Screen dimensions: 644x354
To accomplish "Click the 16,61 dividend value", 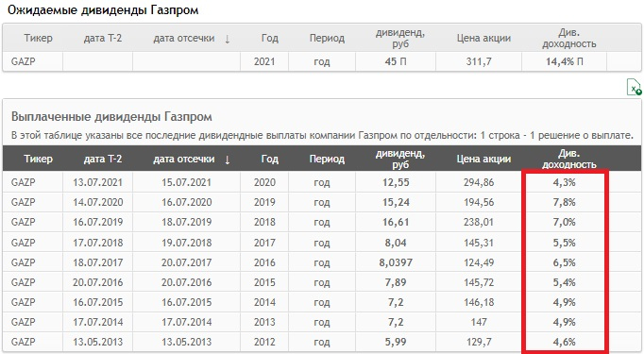I will click(x=396, y=222).
